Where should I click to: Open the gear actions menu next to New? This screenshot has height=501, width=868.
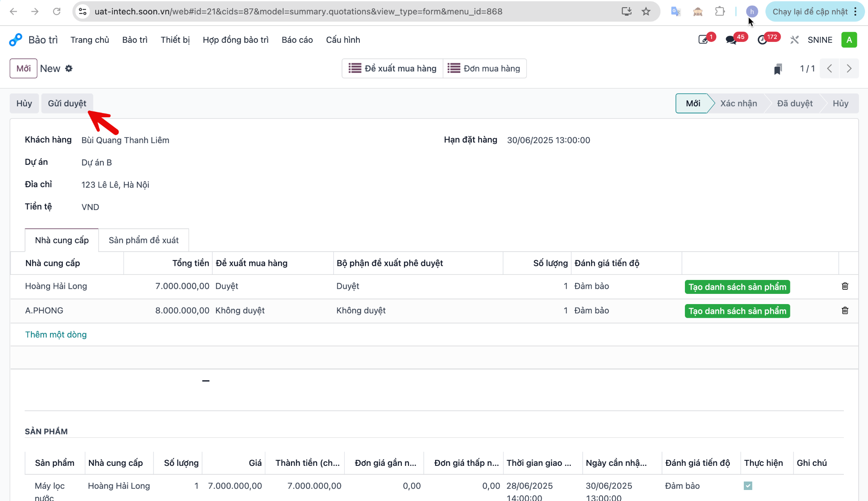(69, 69)
